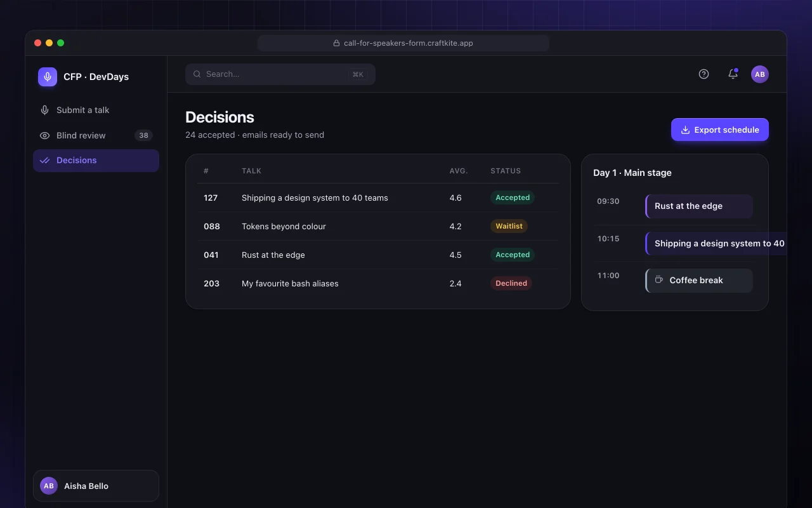Viewport: 812px width, 508px height.
Task: Click Aisha Bello's avatar in the sidebar
Action: (49, 486)
